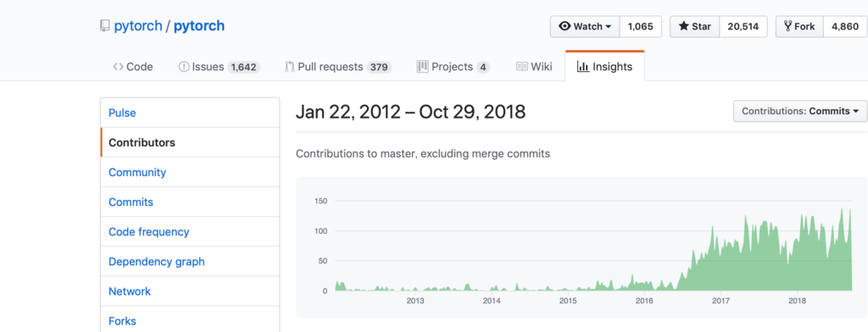Click the 2013 label on chart axis
The width and height of the screenshot is (868, 332).
pyautogui.click(x=415, y=301)
